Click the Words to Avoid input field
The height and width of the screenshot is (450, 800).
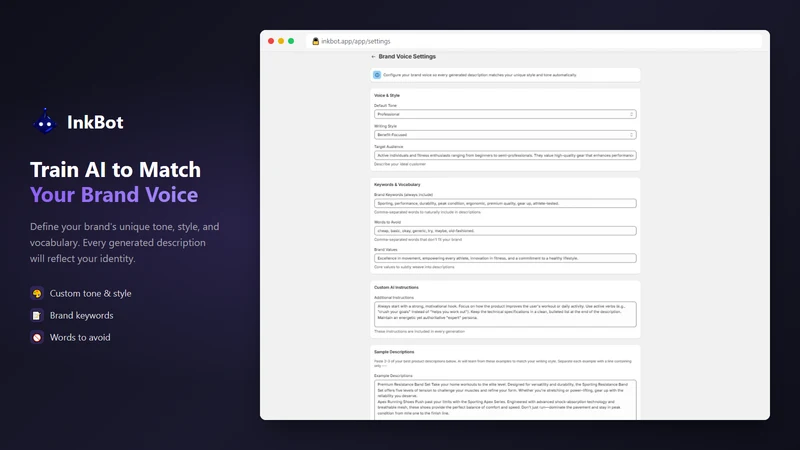(x=505, y=231)
